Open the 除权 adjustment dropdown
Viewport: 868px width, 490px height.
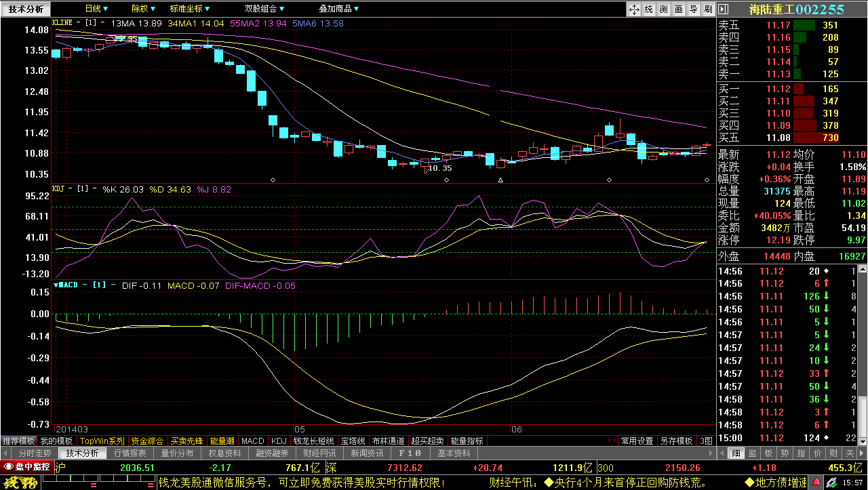click(143, 9)
